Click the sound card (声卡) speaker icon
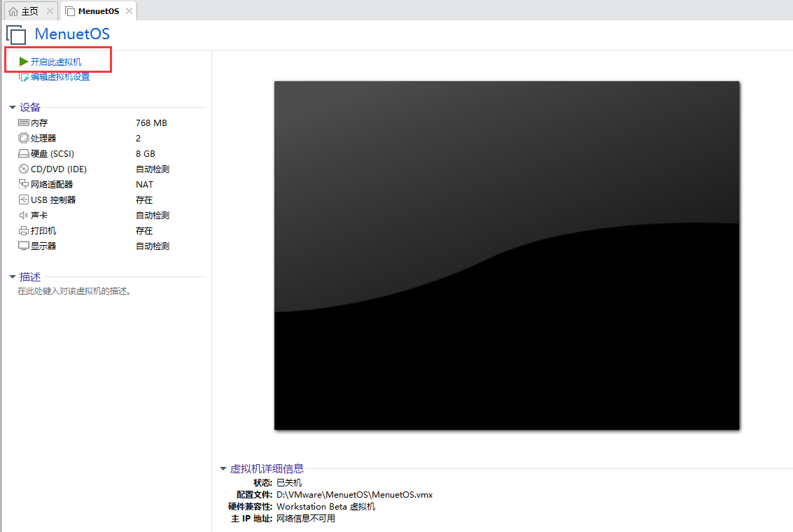This screenshot has width=793, height=532. coord(24,216)
